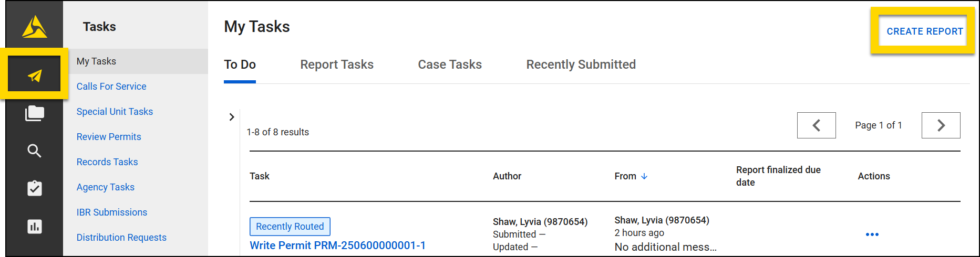The image size is (980, 257).
Task: Go to IBR Submissions
Action: pos(111,212)
